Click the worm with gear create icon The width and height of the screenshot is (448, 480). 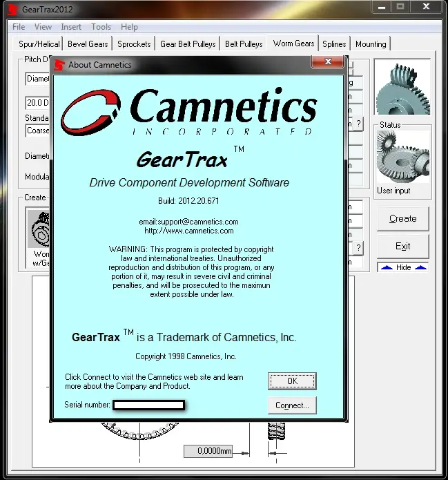pyautogui.click(x=39, y=229)
